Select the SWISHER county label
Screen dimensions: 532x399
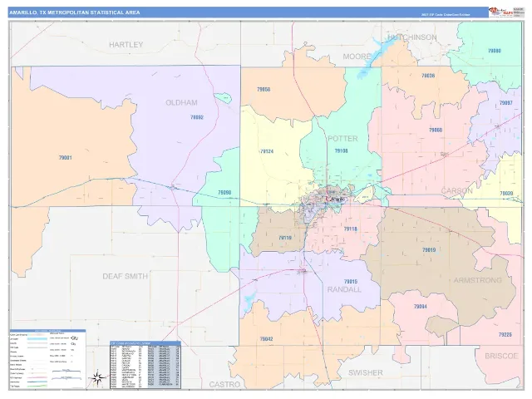(366, 372)
